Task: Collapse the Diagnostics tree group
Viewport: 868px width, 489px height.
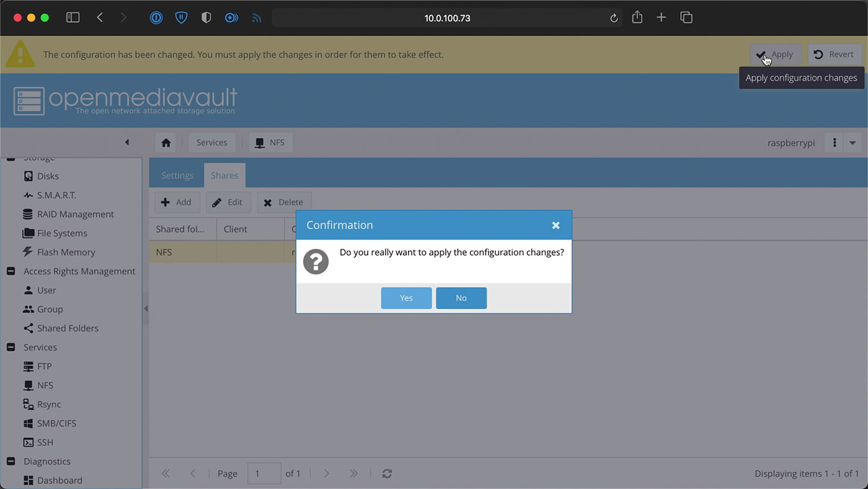Action: pyautogui.click(x=11, y=462)
